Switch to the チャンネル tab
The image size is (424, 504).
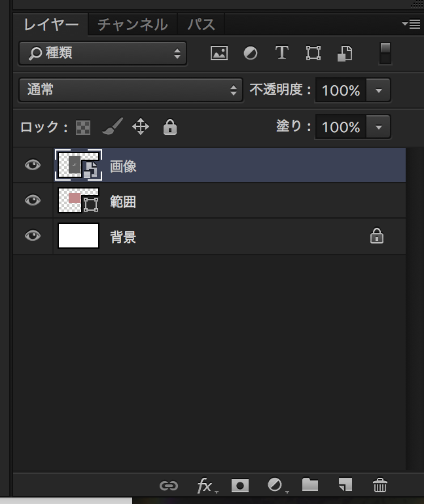(133, 25)
